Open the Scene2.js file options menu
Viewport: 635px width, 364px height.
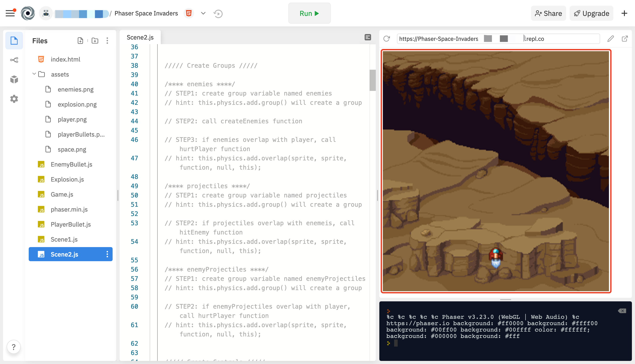click(107, 254)
